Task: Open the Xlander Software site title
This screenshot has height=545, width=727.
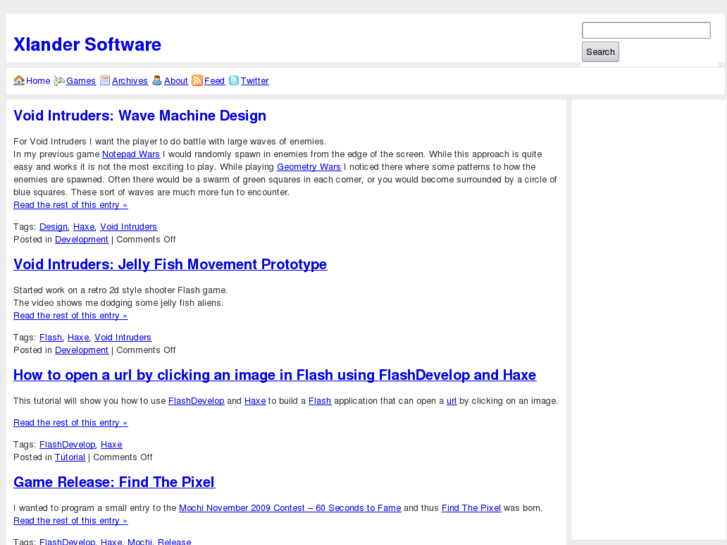Action: 87,44
